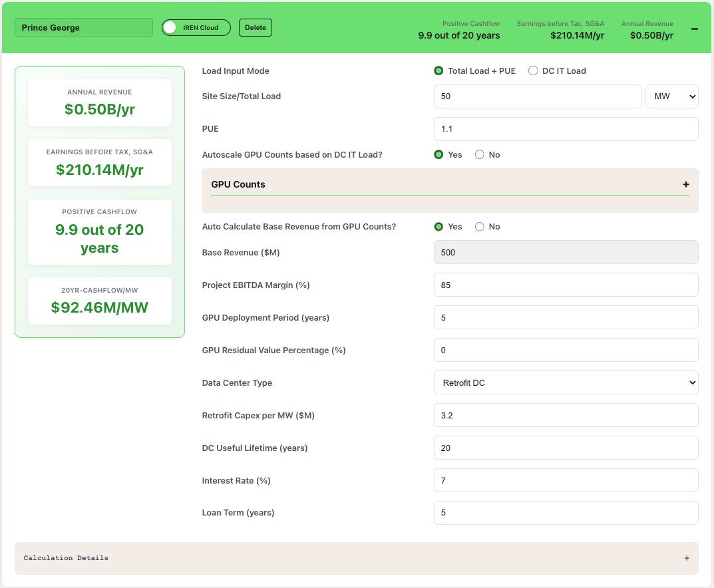Click the $210.14M/yr earnings card
This screenshot has height=588, width=714.
point(100,163)
